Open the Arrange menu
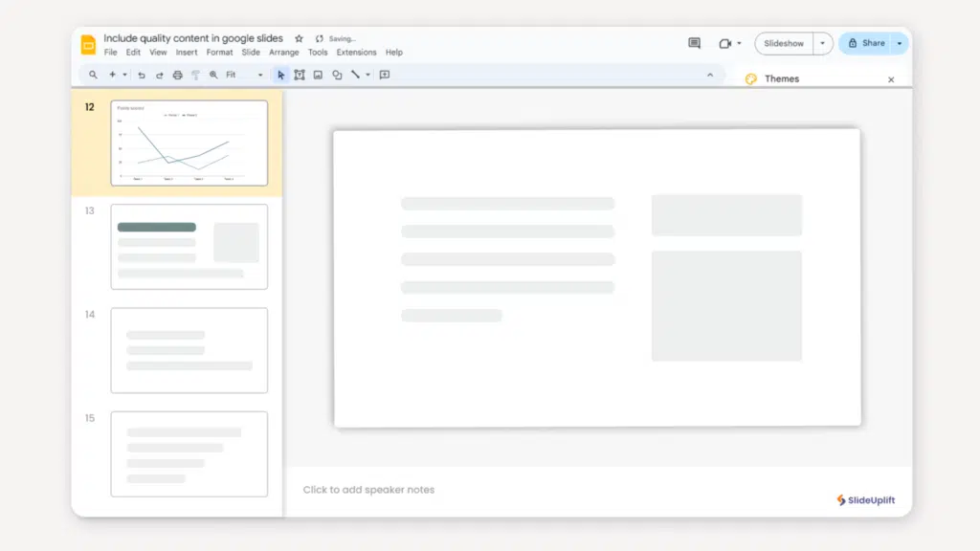980x551 pixels. (x=283, y=53)
